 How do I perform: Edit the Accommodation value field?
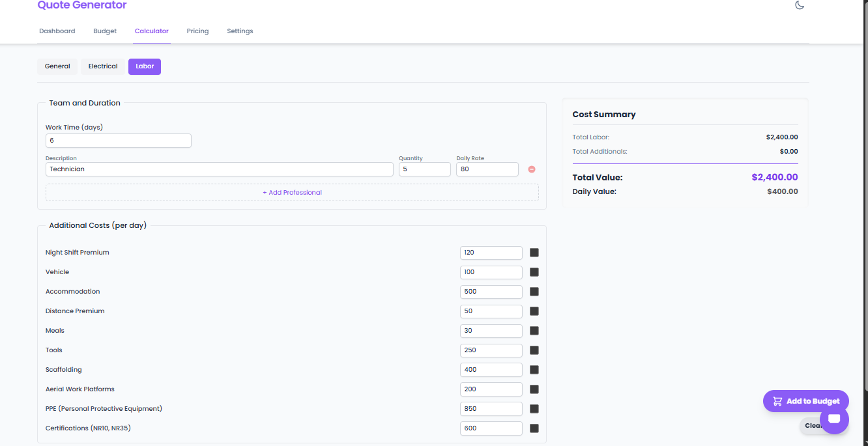tap(491, 292)
